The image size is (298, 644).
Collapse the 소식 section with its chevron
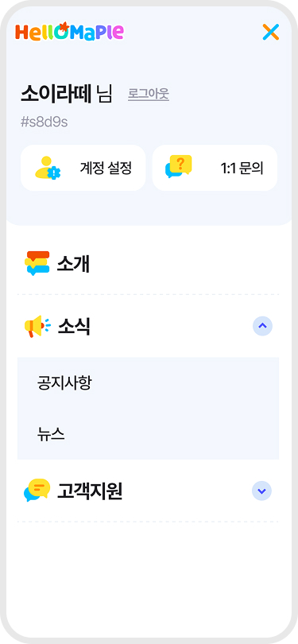263,326
